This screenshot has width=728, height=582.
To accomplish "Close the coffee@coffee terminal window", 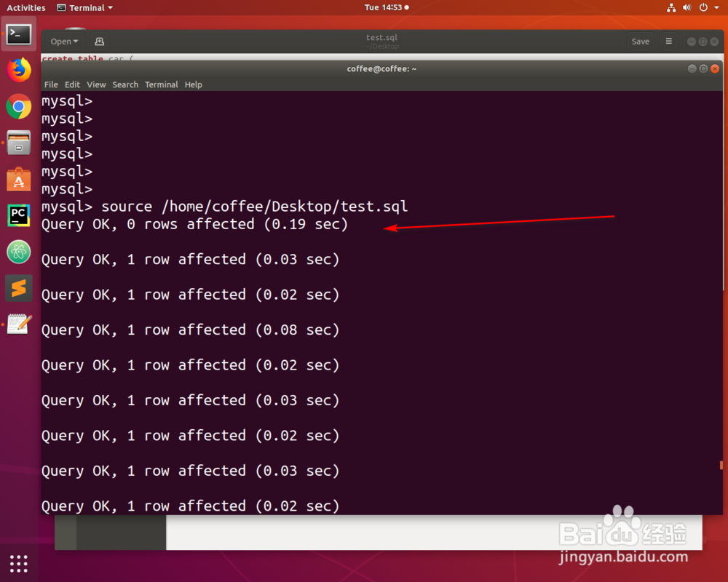I will [715, 68].
